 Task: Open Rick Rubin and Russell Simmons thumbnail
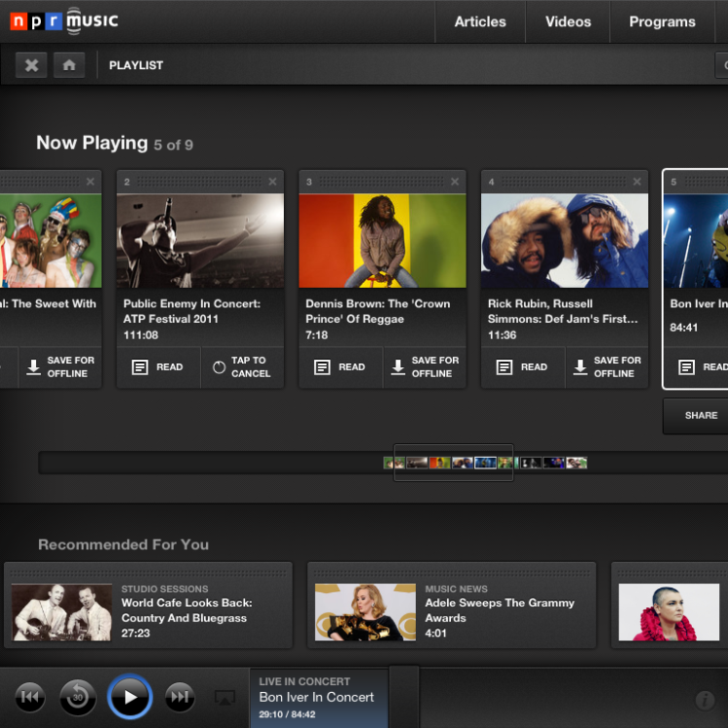[565, 240]
